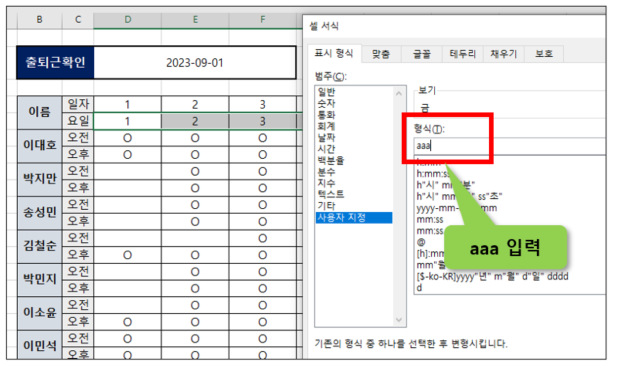Choose the @ format in list
This screenshot has height=372, width=617.
click(x=421, y=242)
